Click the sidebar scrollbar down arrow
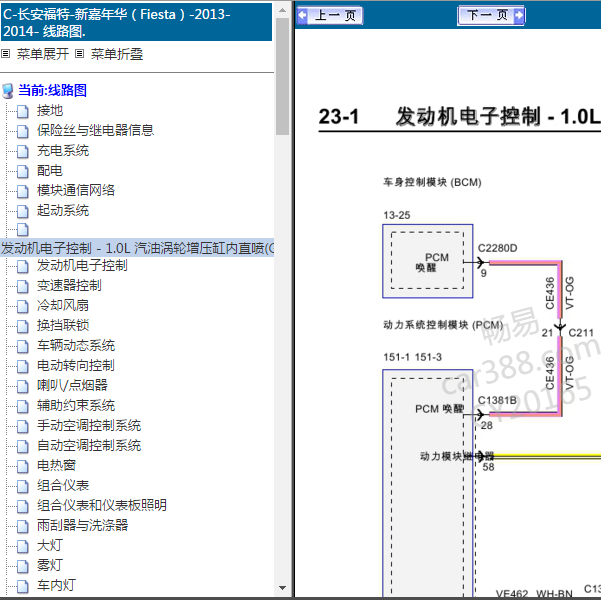Screen dimensions: 601x600 (282, 588)
